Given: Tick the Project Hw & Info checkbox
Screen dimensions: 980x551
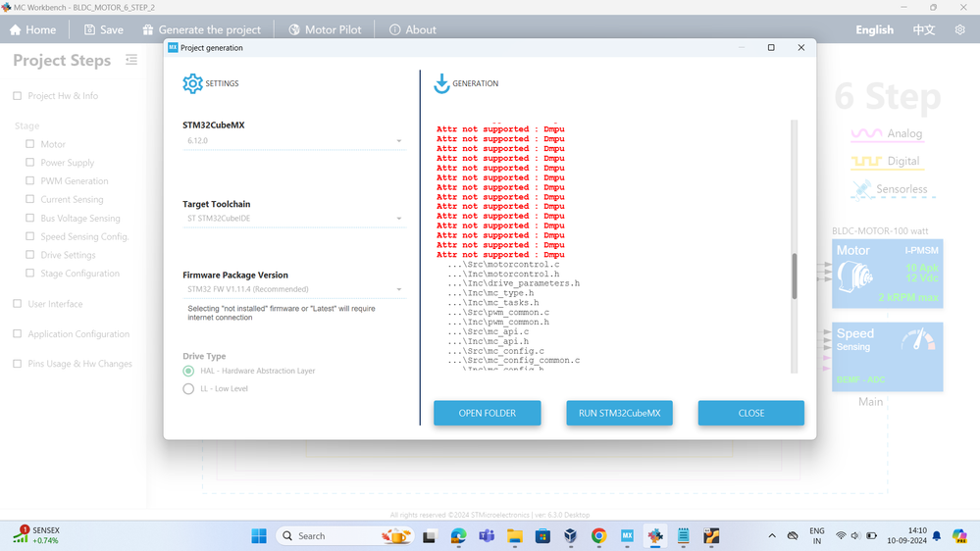Looking at the screenshot, I should 18,96.
